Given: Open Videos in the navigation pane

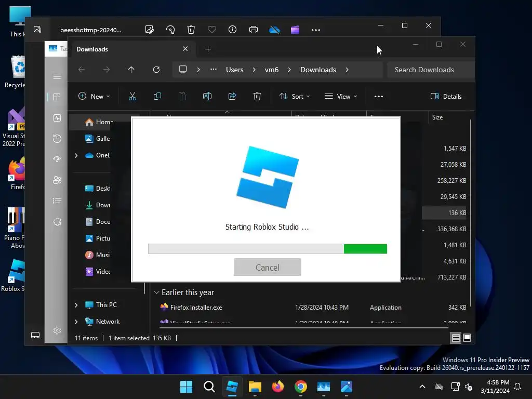Looking at the screenshot, I should [97, 271].
